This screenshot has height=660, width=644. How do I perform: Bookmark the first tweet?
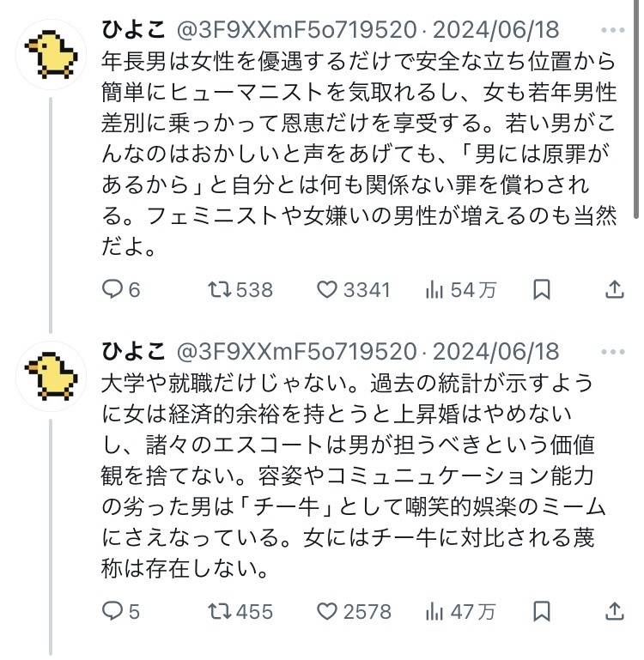tap(541, 290)
